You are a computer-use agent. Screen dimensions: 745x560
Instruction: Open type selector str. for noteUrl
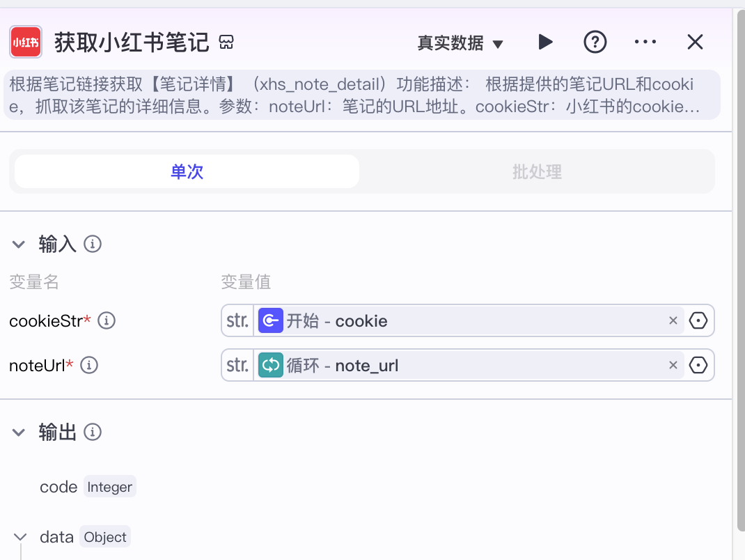pos(237,366)
